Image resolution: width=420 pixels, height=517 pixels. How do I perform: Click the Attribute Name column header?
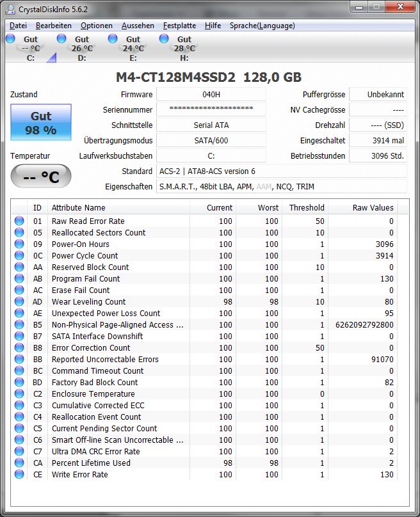pyautogui.click(x=119, y=208)
